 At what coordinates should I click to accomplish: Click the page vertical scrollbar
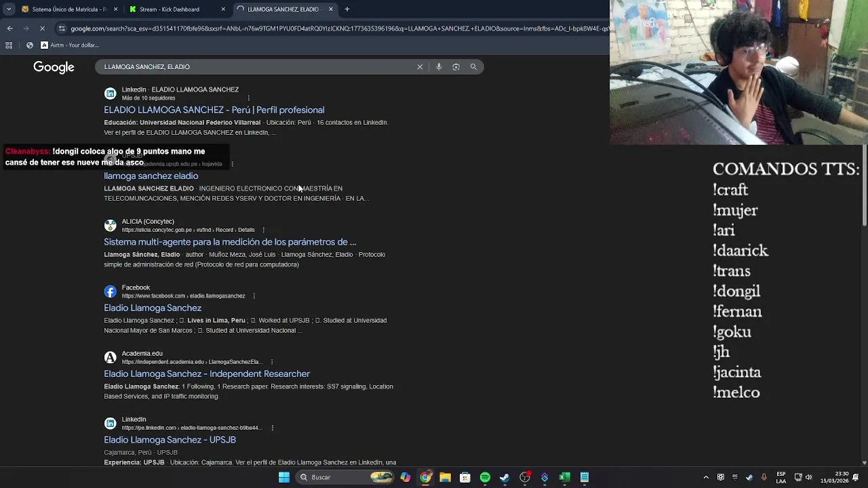click(x=864, y=186)
